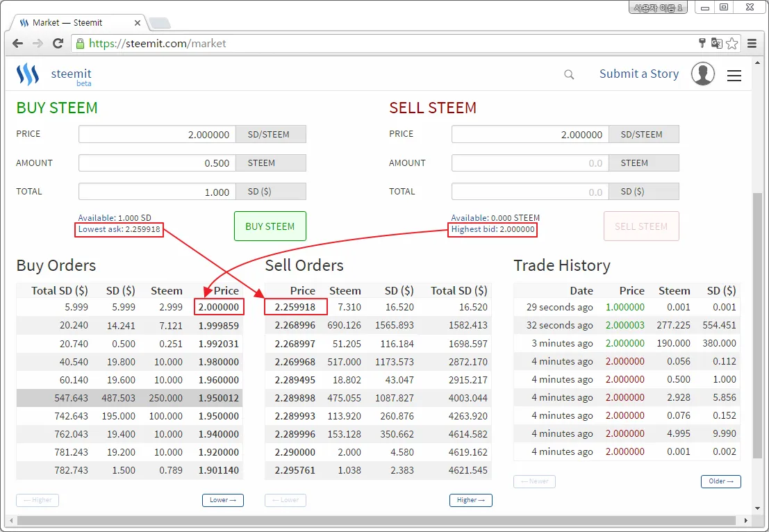Screen dimensions: 769x532
Task: Click the browser back arrow
Action: (x=17, y=43)
